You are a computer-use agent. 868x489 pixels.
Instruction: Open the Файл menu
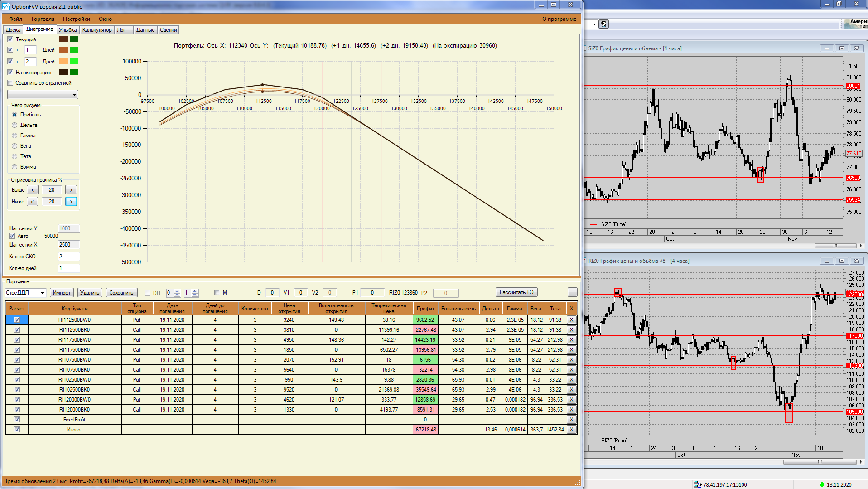[15, 19]
